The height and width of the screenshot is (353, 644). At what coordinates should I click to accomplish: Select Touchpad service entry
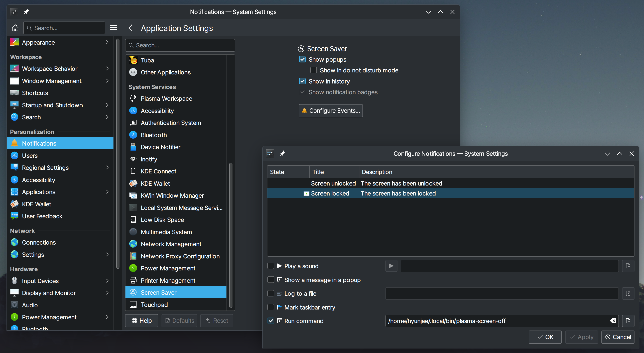(176, 305)
